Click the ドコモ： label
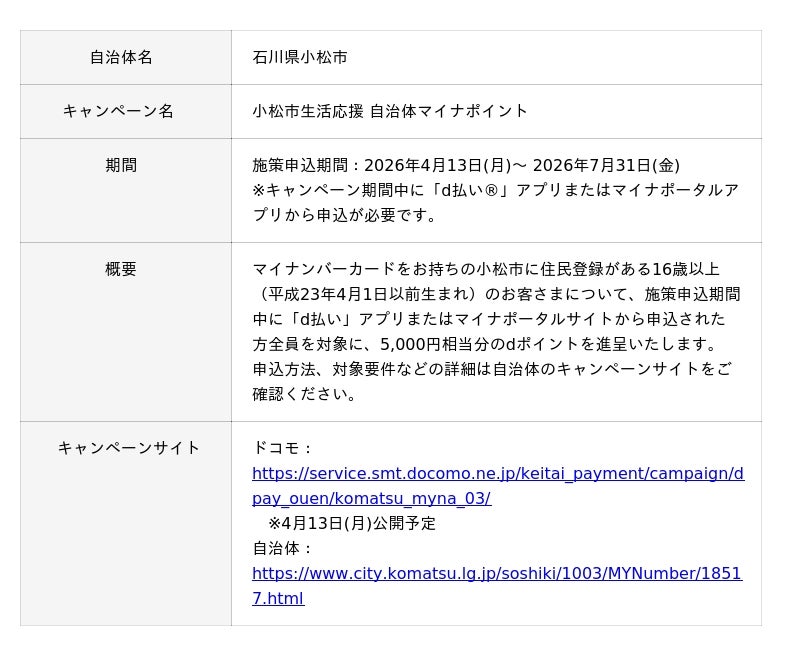 coord(283,447)
